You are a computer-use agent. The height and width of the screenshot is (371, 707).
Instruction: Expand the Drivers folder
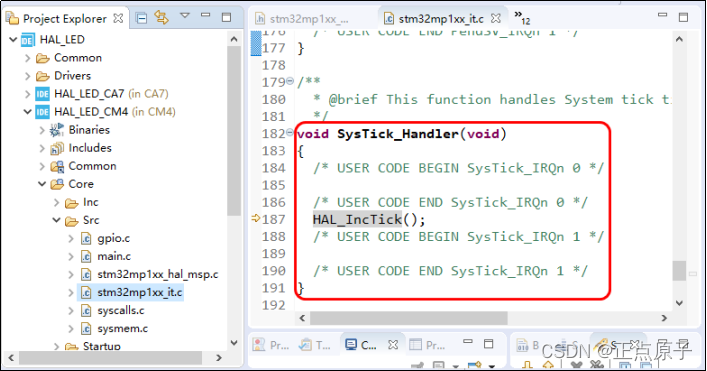[x=28, y=76]
